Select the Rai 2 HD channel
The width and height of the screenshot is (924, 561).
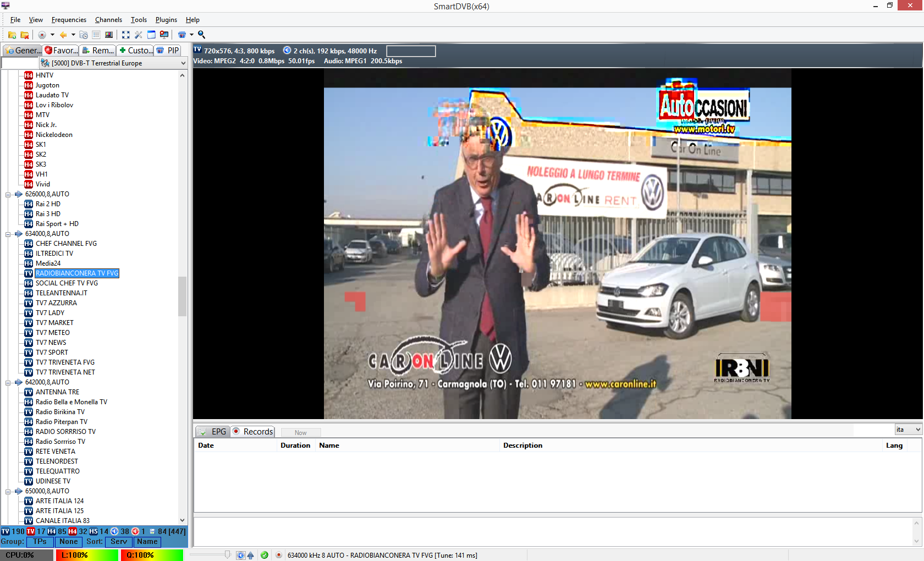[x=48, y=204]
